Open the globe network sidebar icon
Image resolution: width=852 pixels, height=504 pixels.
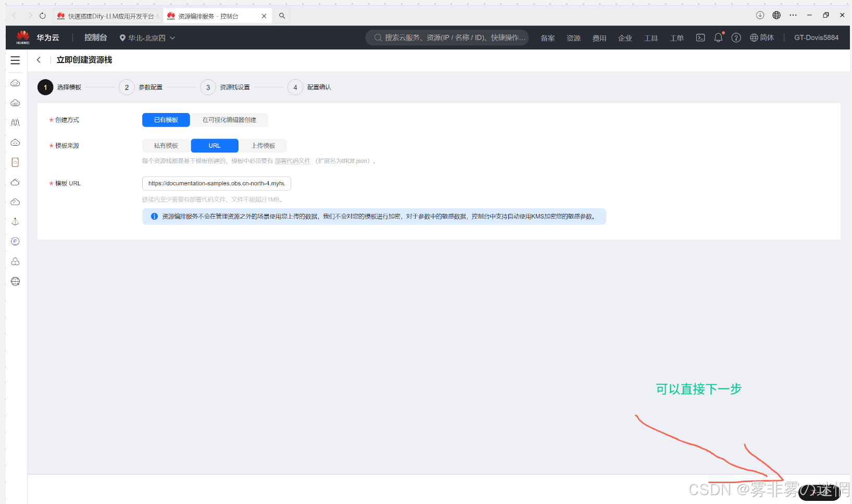(x=16, y=282)
